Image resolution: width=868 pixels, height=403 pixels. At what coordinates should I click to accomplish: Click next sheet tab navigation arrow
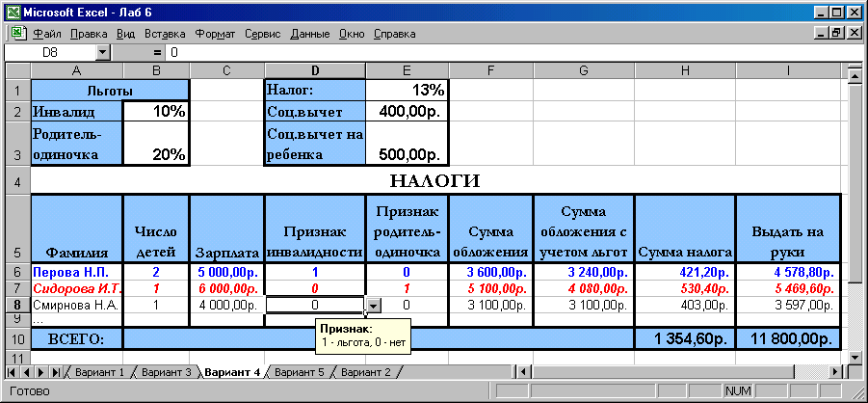[41, 372]
